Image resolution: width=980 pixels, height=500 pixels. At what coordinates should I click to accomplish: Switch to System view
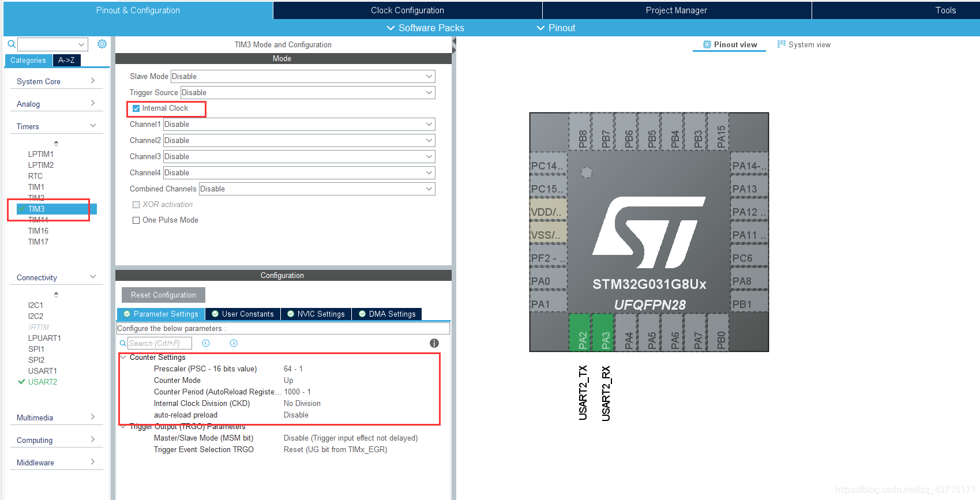pos(804,44)
